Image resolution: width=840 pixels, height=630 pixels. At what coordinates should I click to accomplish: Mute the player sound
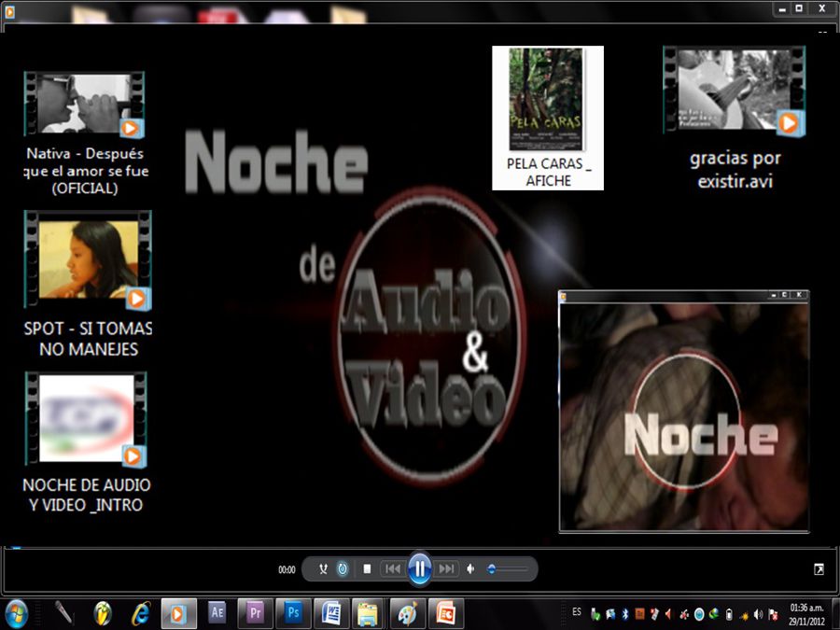pos(470,568)
